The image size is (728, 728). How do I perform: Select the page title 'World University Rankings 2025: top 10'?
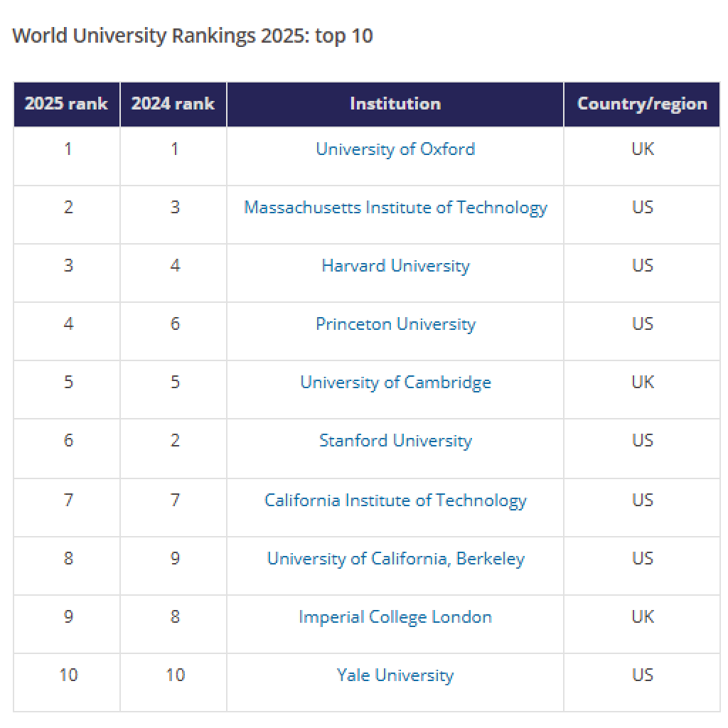[x=192, y=36]
